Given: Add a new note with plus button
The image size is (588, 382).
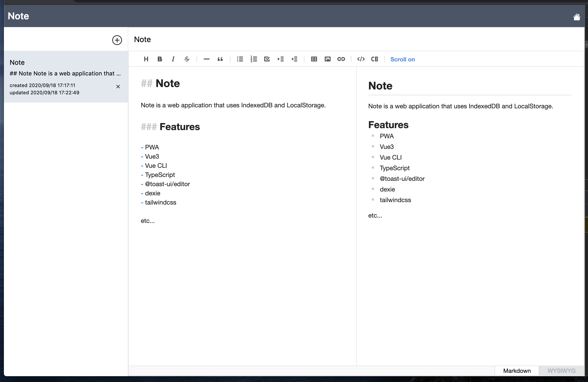Looking at the screenshot, I should 117,40.
